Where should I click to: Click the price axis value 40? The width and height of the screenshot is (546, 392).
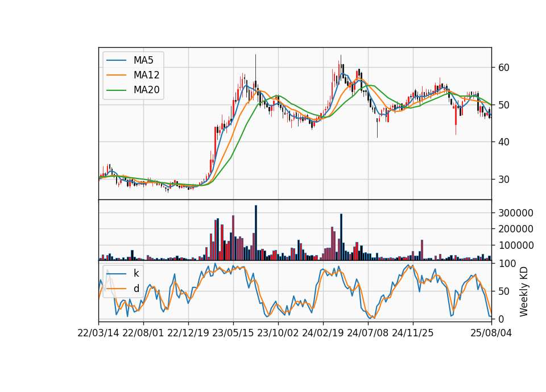(504, 142)
